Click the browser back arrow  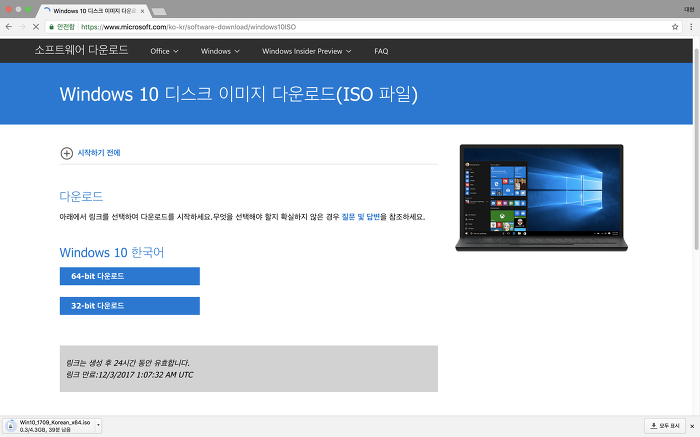(8, 27)
